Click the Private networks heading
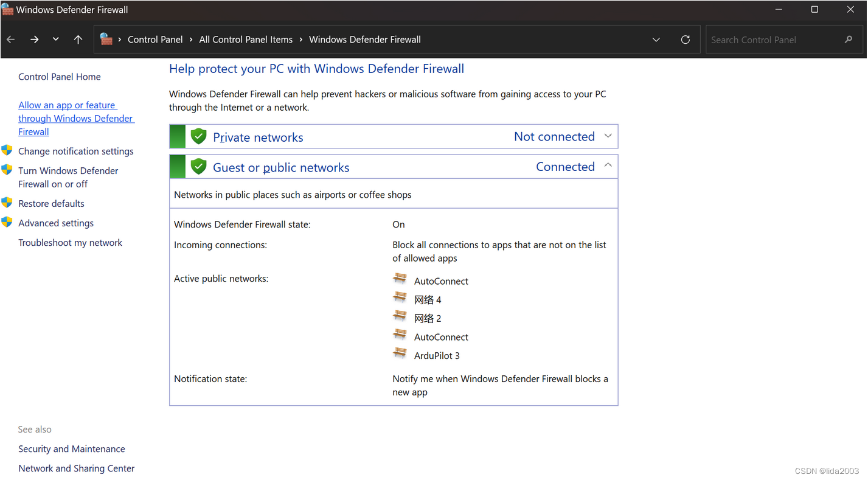The height and width of the screenshot is (480, 868). [258, 137]
